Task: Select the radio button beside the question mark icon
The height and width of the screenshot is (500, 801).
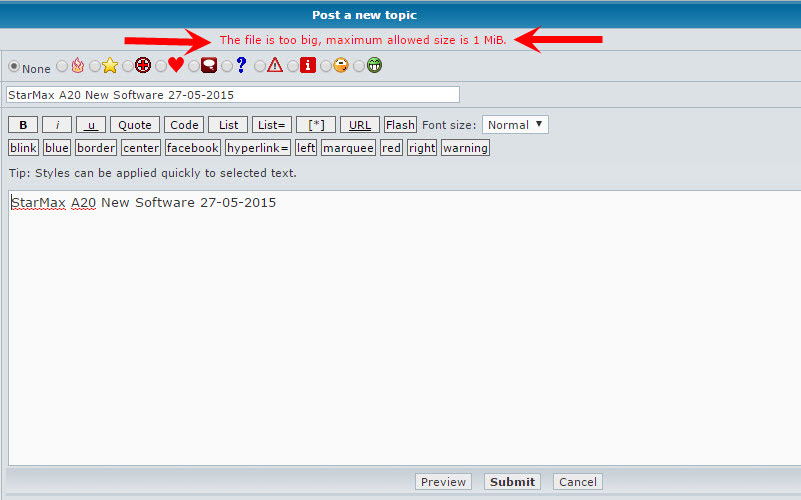Action: (227, 66)
